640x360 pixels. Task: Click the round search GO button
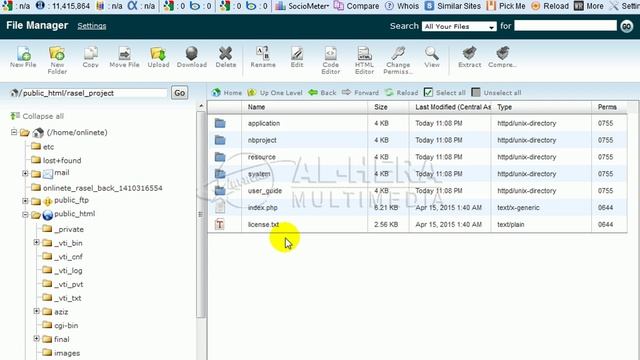click(x=627, y=26)
